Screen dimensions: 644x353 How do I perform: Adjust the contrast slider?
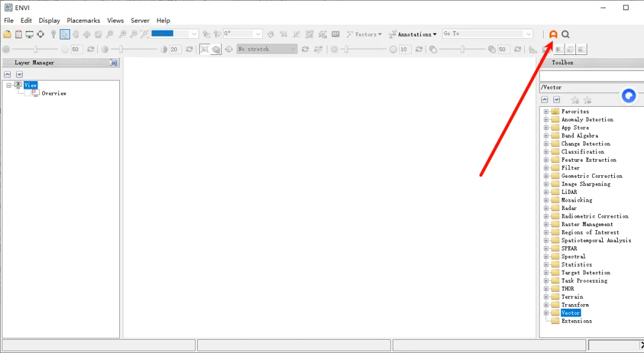coord(120,49)
